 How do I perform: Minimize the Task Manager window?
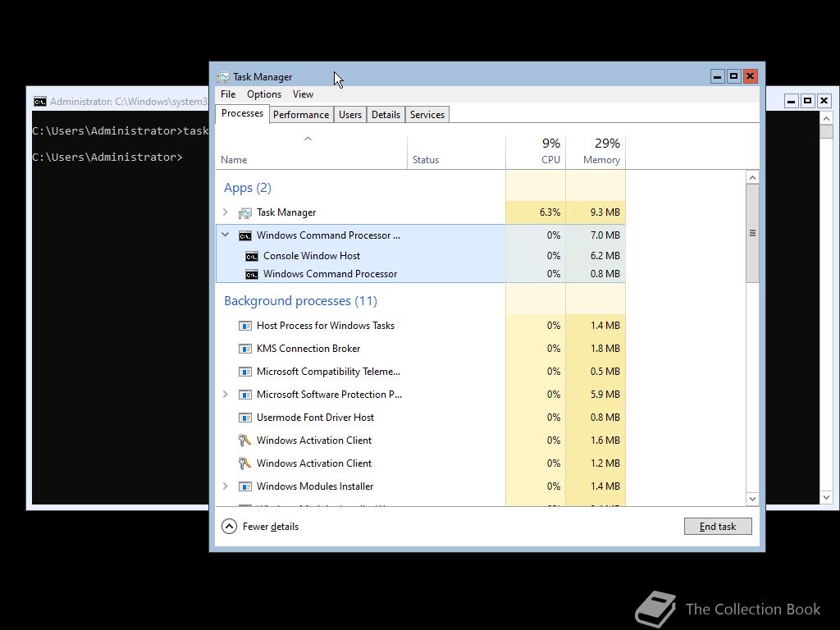717,76
